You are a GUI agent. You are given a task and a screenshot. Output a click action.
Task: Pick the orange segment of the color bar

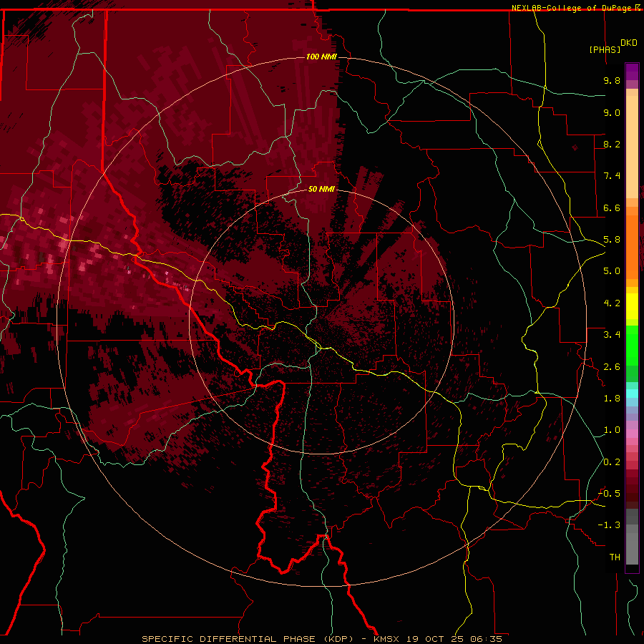point(632,246)
